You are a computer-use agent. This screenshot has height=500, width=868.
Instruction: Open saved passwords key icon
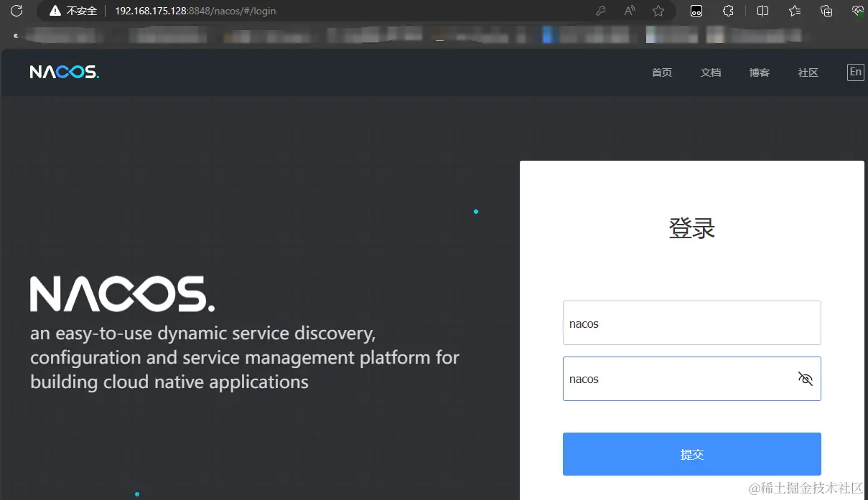pyautogui.click(x=601, y=11)
